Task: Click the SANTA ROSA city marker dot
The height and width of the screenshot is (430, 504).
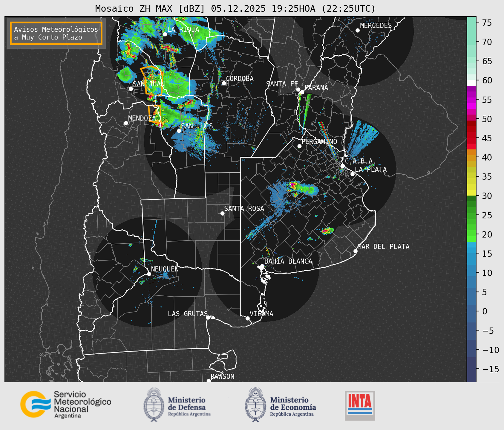Action: point(222,213)
